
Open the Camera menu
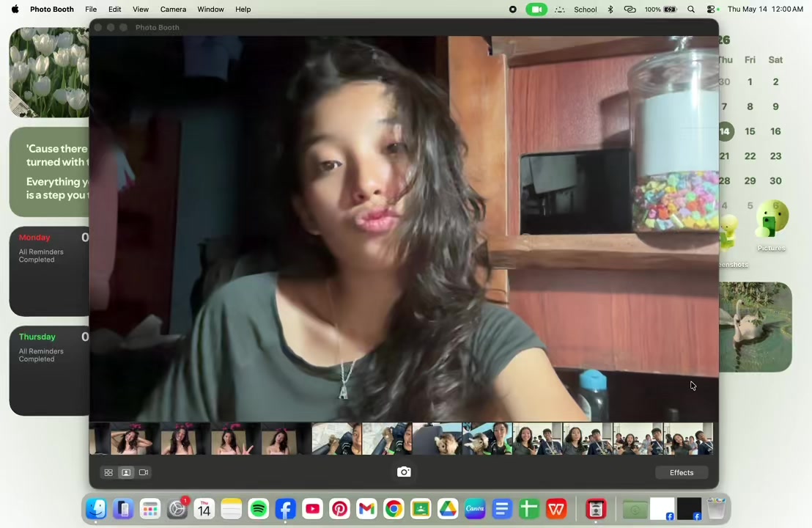pos(173,10)
